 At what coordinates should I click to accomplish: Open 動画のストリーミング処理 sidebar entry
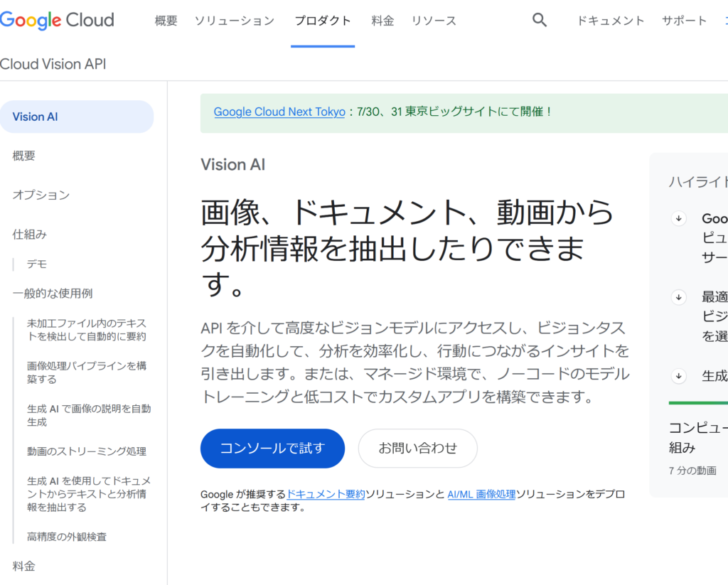(x=87, y=451)
